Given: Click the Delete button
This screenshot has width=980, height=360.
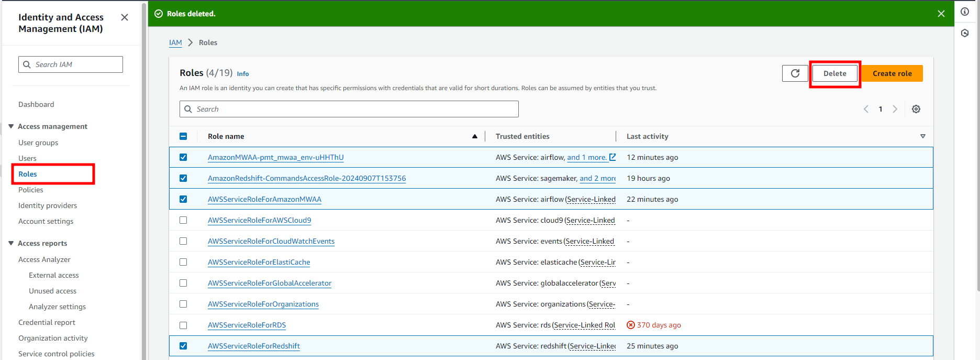Looking at the screenshot, I should (835, 73).
